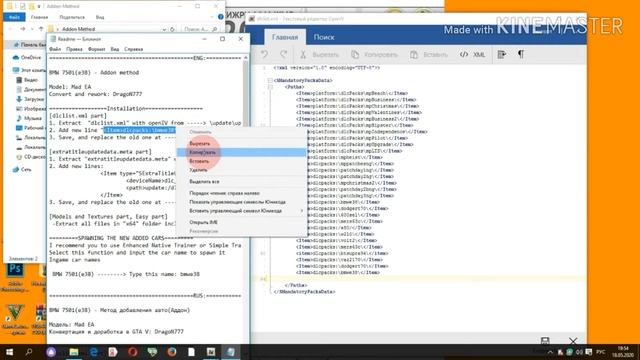Image resolution: width=640 pixels, height=360 pixels.
Task: Open Opera browser from taskbar
Action: click(x=132, y=352)
